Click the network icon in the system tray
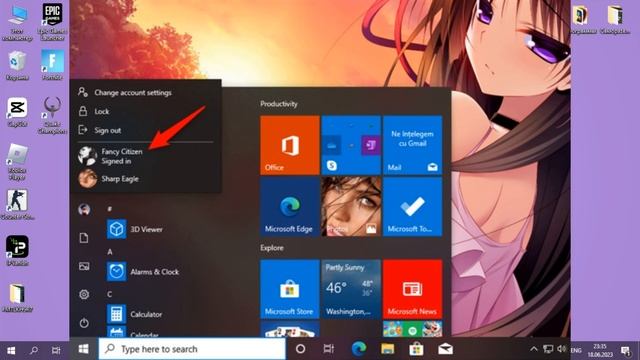This screenshot has height=360, width=640. (548, 349)
